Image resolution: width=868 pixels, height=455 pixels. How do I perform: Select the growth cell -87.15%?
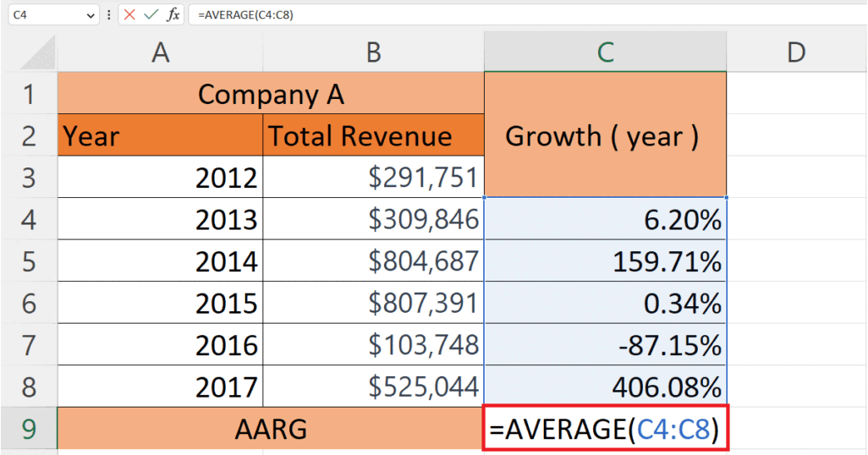(605, 345)
